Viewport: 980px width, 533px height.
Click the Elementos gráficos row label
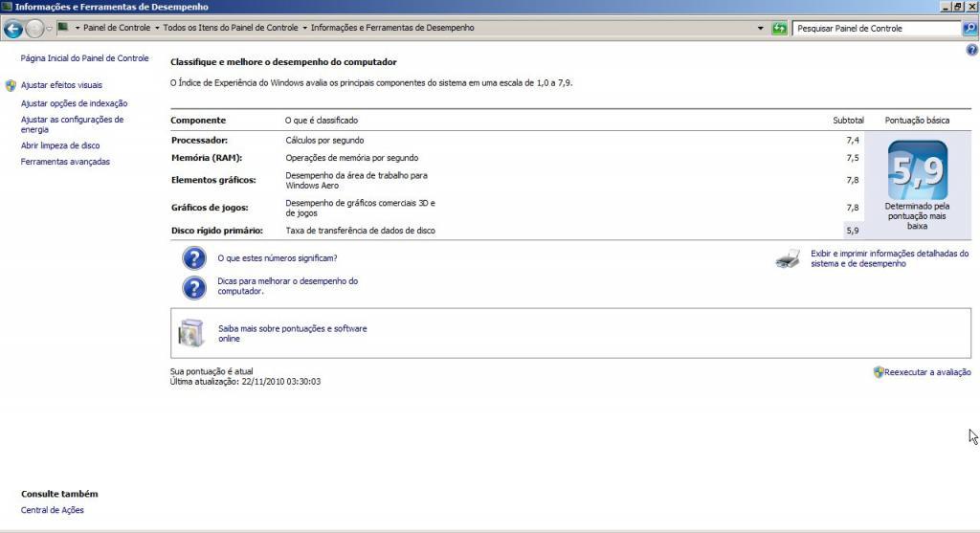(x=213, y=180)
